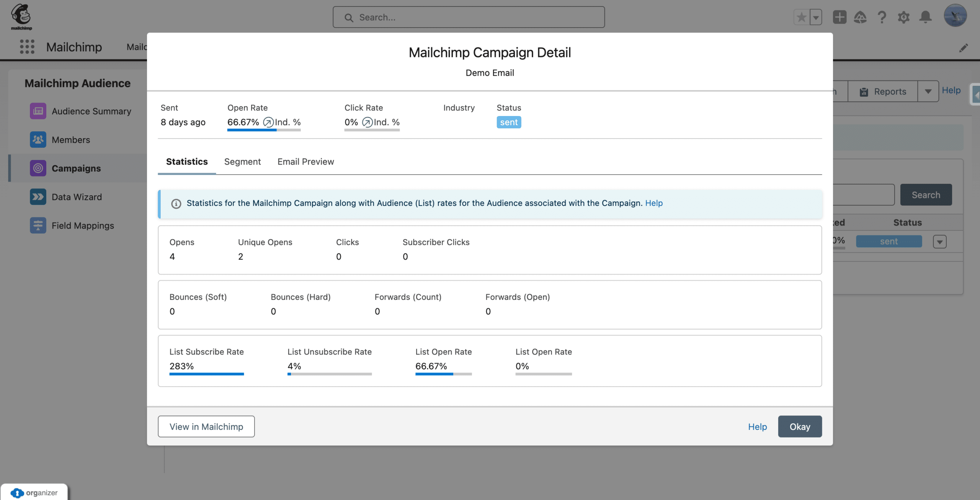Click the Okay button
The image size is (980, 500).
(x=800, y=426)
